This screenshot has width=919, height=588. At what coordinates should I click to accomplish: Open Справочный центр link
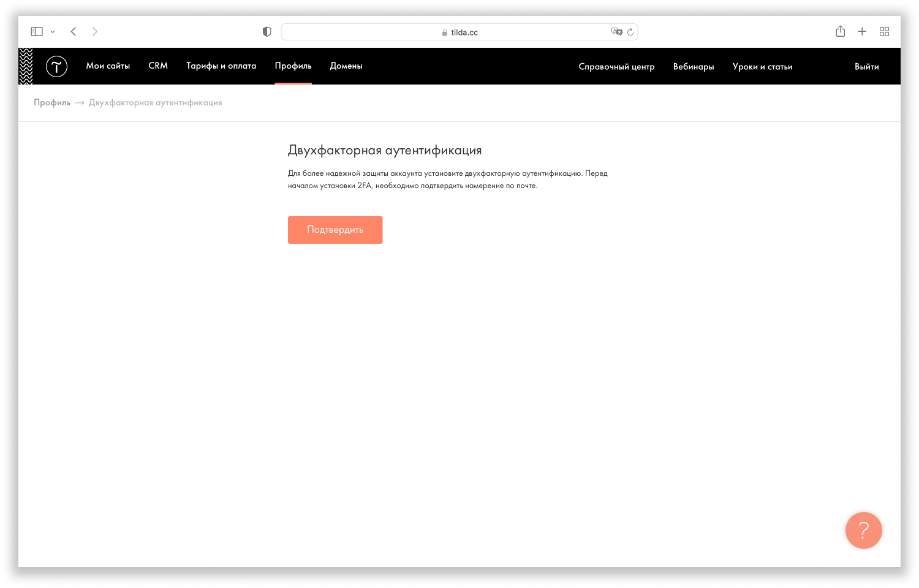(616, 66)
